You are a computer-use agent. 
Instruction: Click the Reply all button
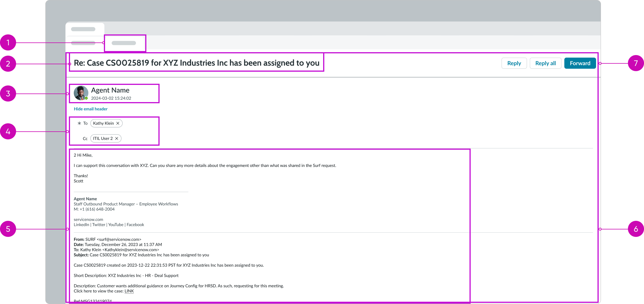[x=545, y=63]
